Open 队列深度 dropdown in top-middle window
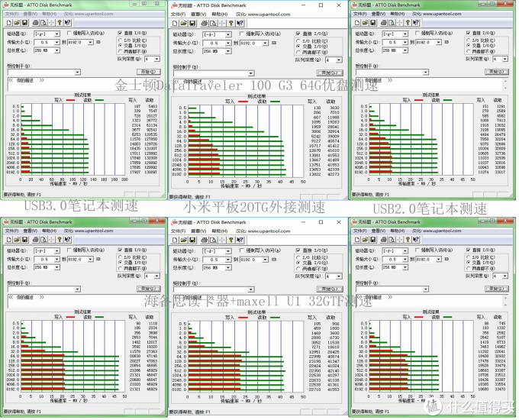Screen dimensions: 519x420 [x=339, y=60]
